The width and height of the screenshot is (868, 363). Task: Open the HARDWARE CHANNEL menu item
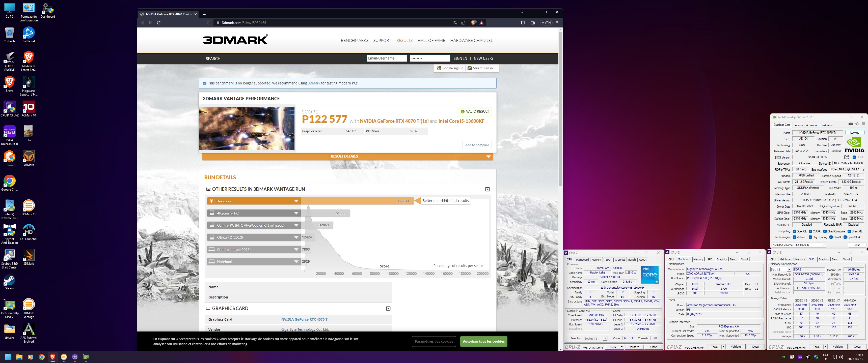point(471,40)
